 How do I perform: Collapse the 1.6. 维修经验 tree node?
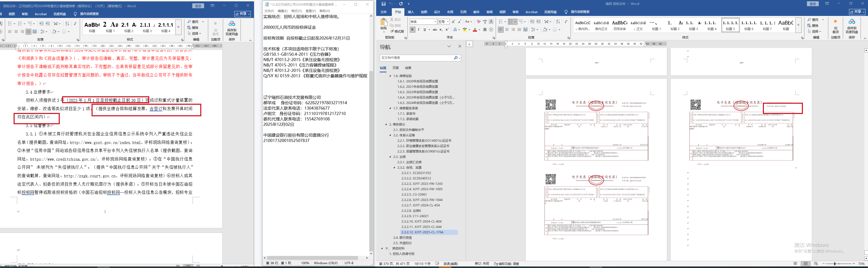click(x=390, y=76)
